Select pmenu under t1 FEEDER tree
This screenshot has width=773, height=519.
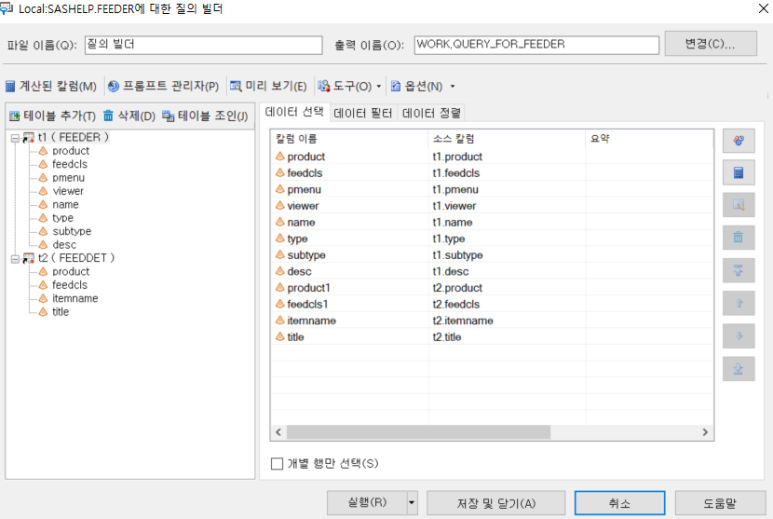click(x=69, y=177)
